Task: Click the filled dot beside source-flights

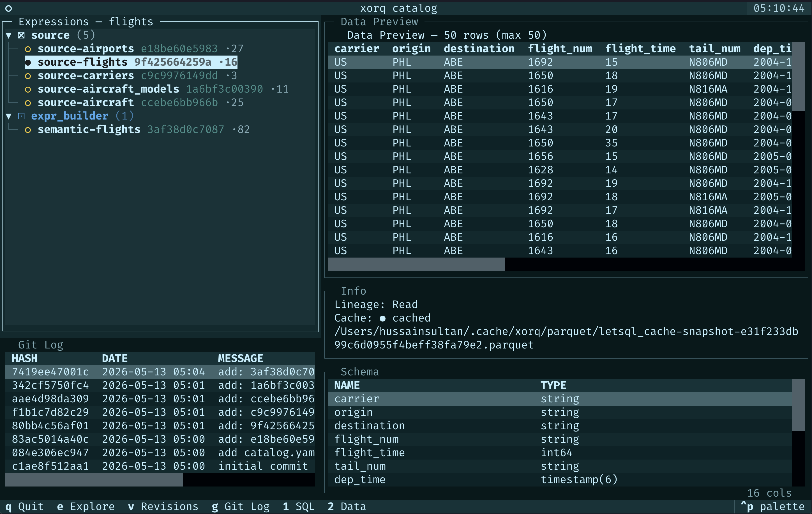Action: [28, 63]
